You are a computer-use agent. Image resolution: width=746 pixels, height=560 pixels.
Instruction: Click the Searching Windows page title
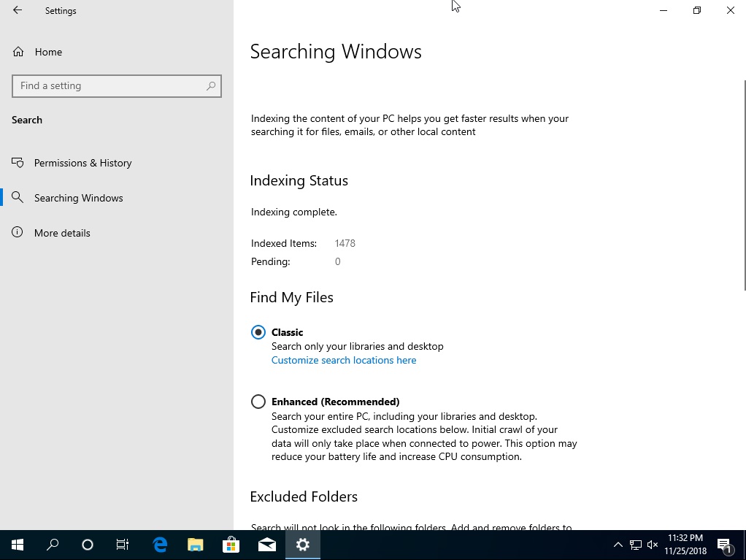[x=336, y=51]
